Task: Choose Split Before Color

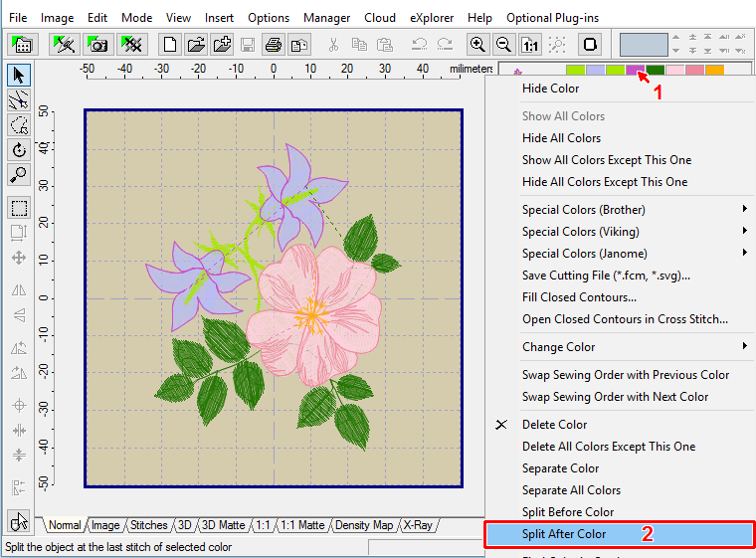Action: pos(620,511)
